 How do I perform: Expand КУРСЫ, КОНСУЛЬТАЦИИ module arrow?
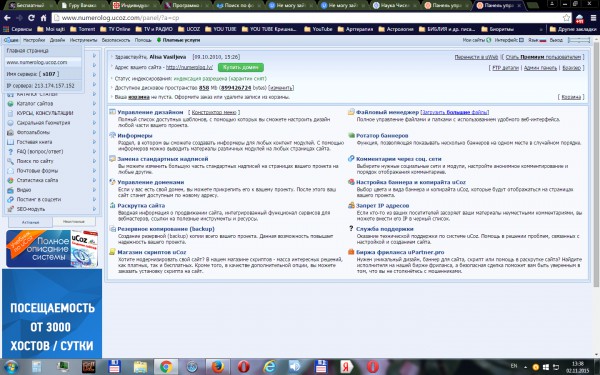94,113
